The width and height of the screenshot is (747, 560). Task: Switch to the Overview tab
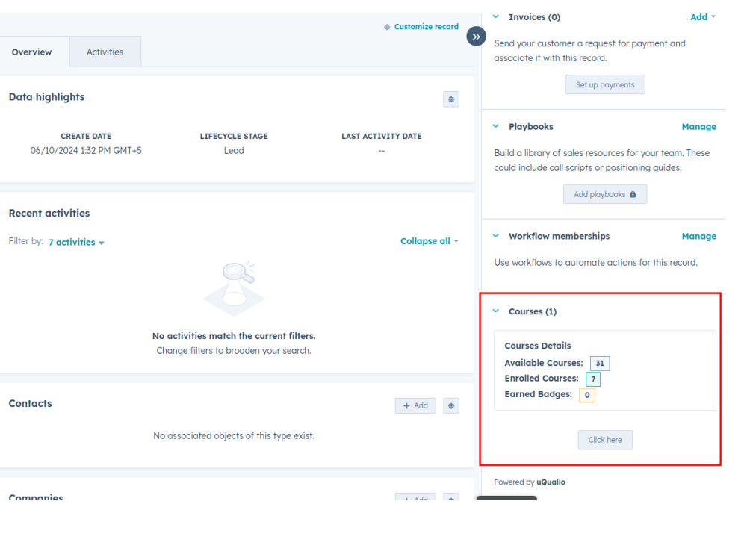pyautogui.click(x=31, y=52)
